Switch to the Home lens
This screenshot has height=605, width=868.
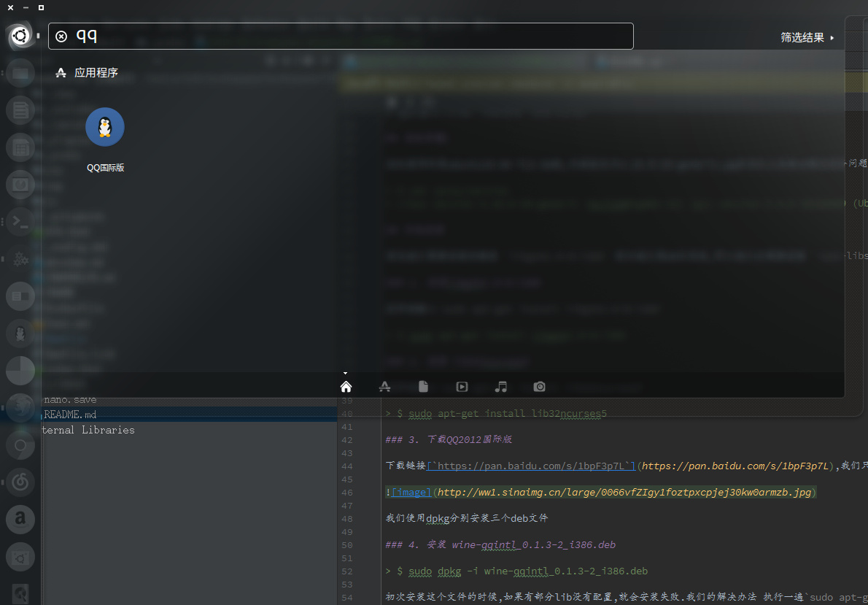346,387
